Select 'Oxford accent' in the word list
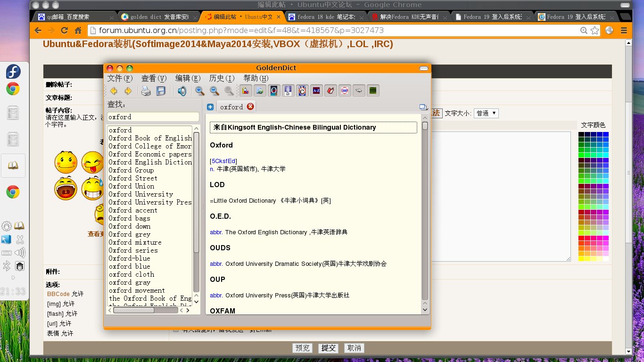The height and width of the screenshot is (362, 644). click(133, 210)
